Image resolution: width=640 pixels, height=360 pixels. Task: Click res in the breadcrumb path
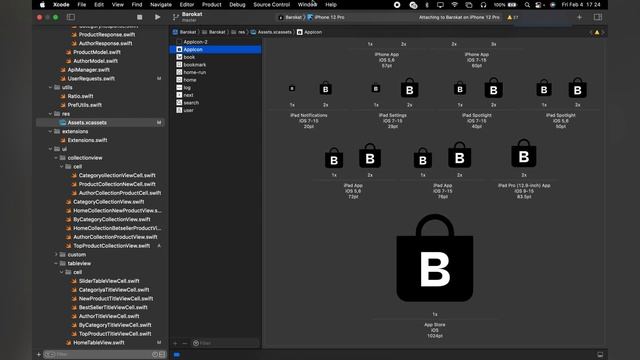click(x=239, y=32)
